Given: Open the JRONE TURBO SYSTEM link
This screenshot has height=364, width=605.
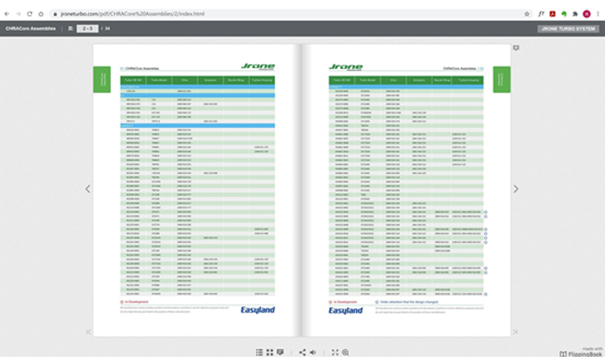Looking at the screenshot, I should (568, 28).
